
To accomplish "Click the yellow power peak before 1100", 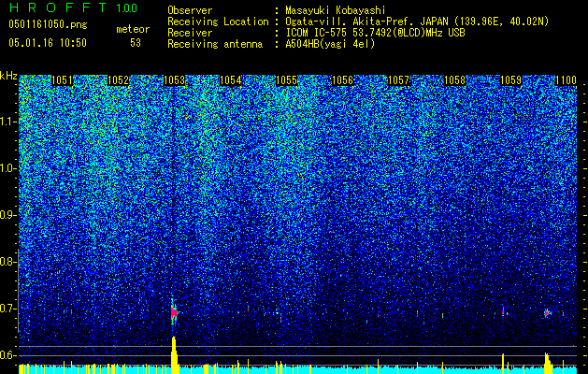I will pyautogui.click(x=548, y=363).
